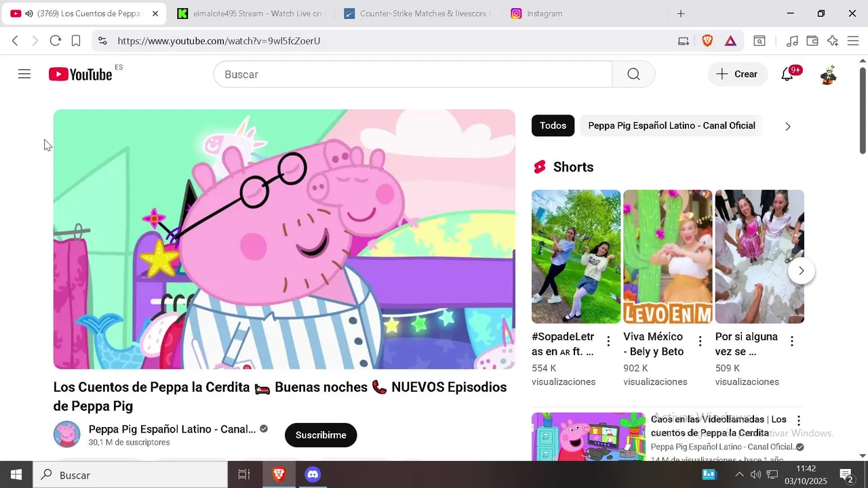Screen dimensions: 868x488
Task: Click the Crear button
Action: pyautogui.click(x=737, y=75)
